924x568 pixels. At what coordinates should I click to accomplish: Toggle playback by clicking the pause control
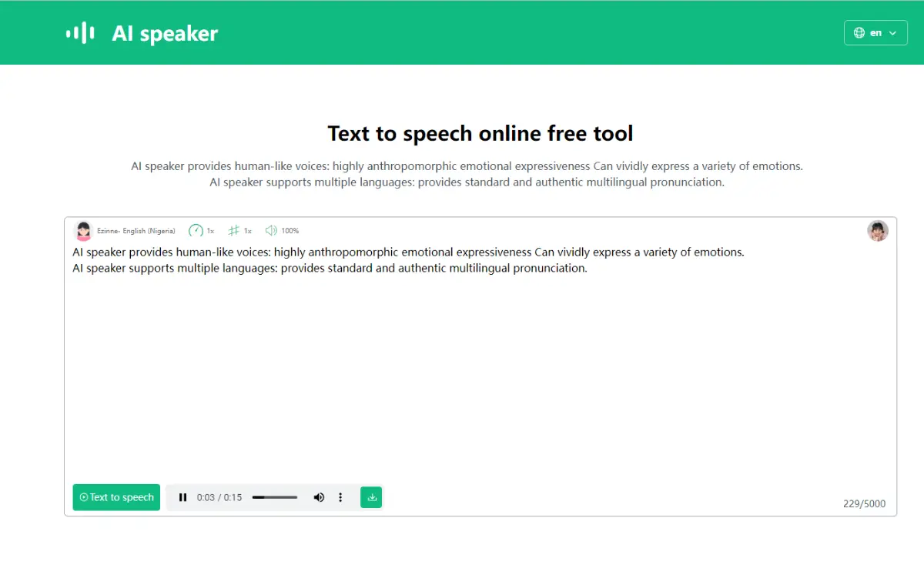click(x=182, y=497)
